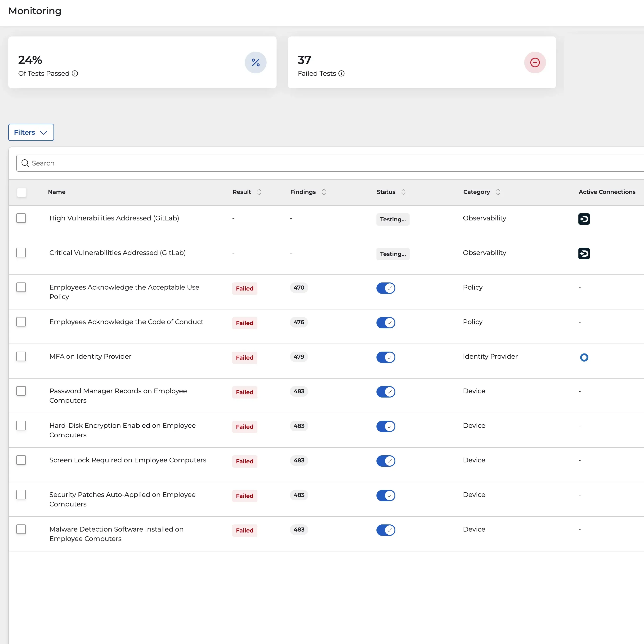Click the blue percent icon
The width and height of the screenshot is (644, 644).
pos(255,62)
